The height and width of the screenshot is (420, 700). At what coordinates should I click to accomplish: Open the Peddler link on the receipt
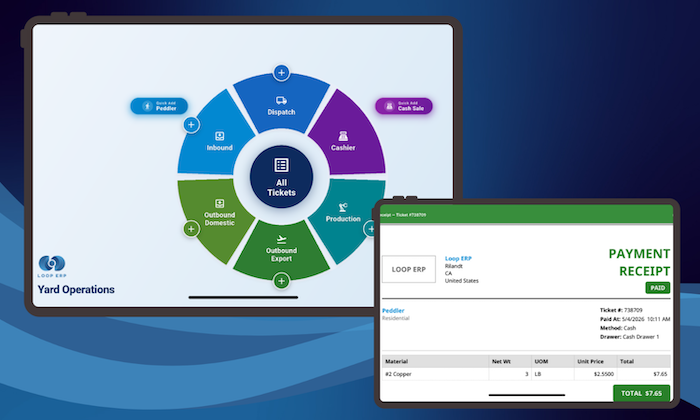pos(393,310)
